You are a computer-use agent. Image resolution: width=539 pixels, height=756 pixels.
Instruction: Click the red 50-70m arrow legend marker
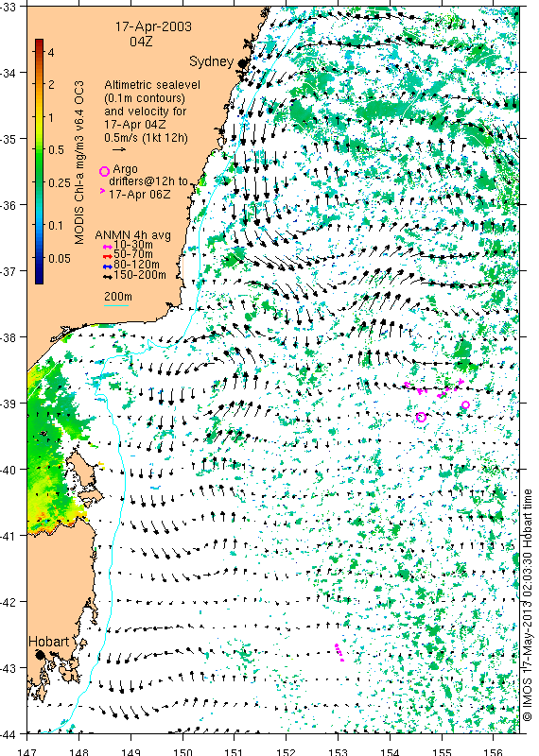(108, 256)
